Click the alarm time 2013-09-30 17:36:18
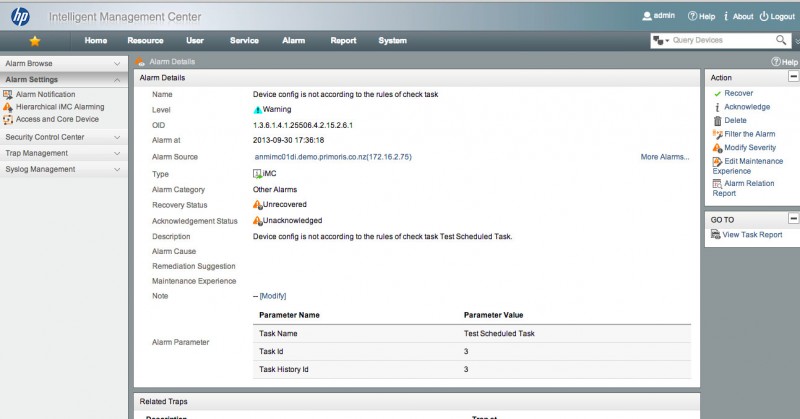The image size is (800, 419). 289,140
